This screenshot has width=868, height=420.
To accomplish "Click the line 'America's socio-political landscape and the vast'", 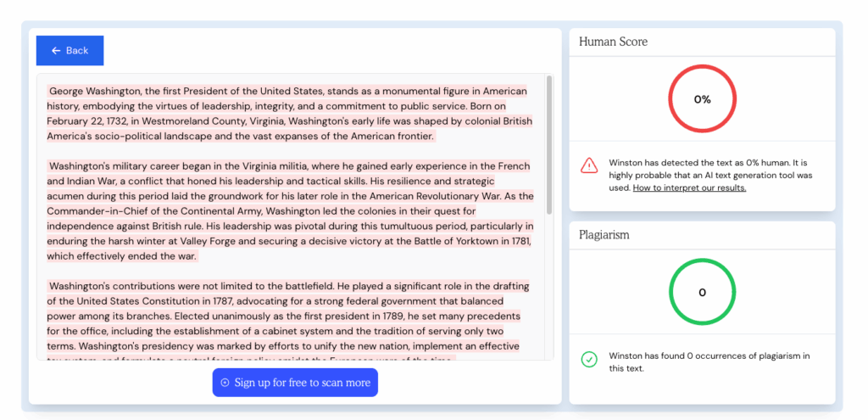I will tap(241, 136).
